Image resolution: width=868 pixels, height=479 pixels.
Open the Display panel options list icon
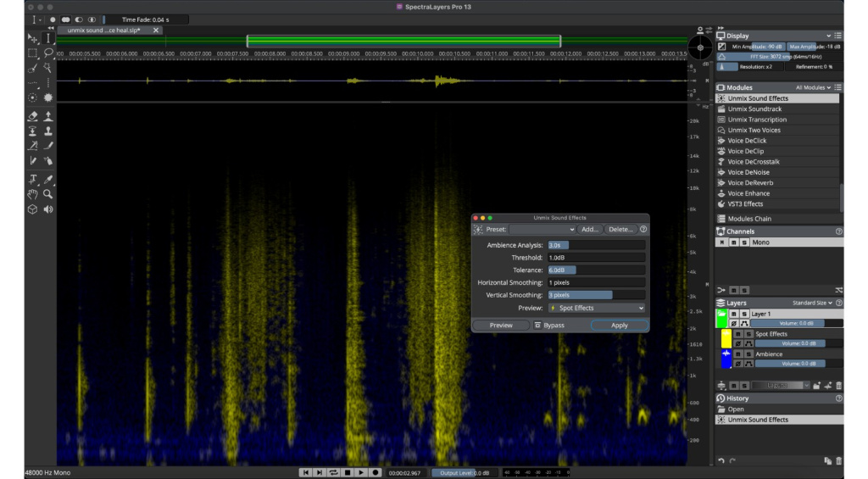point(838,36)
